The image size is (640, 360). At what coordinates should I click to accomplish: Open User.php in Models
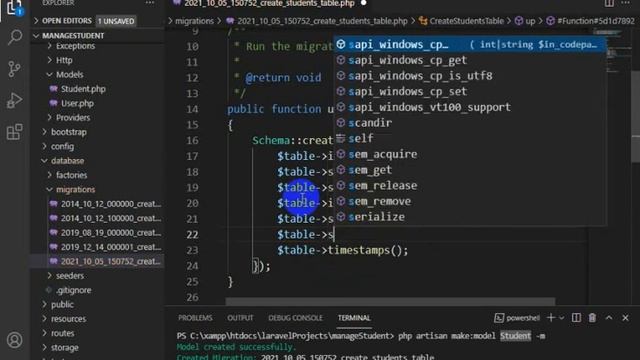(x=77, y=103)
